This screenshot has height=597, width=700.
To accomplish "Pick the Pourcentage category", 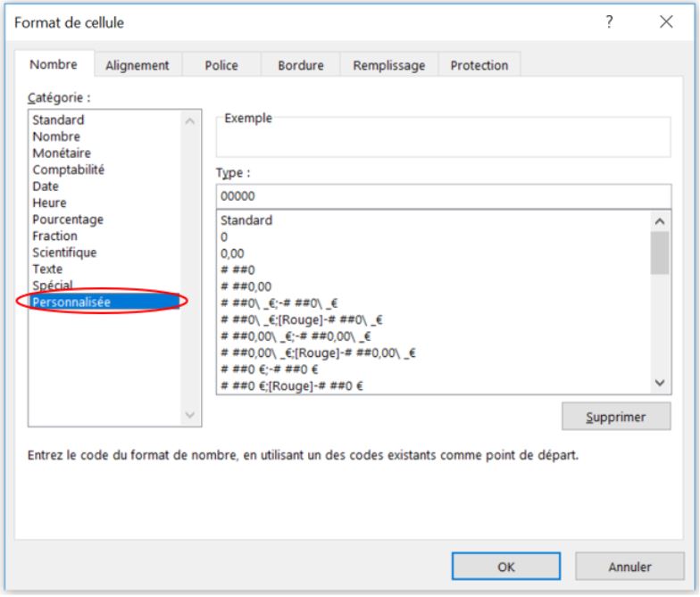I will [x=68, y=220].
